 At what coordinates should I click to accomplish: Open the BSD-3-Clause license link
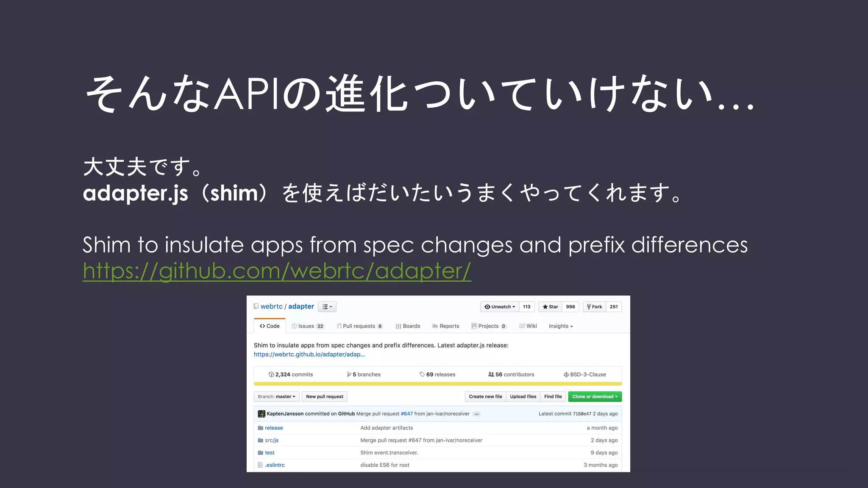pyautogui.click(x=584, y=374)
